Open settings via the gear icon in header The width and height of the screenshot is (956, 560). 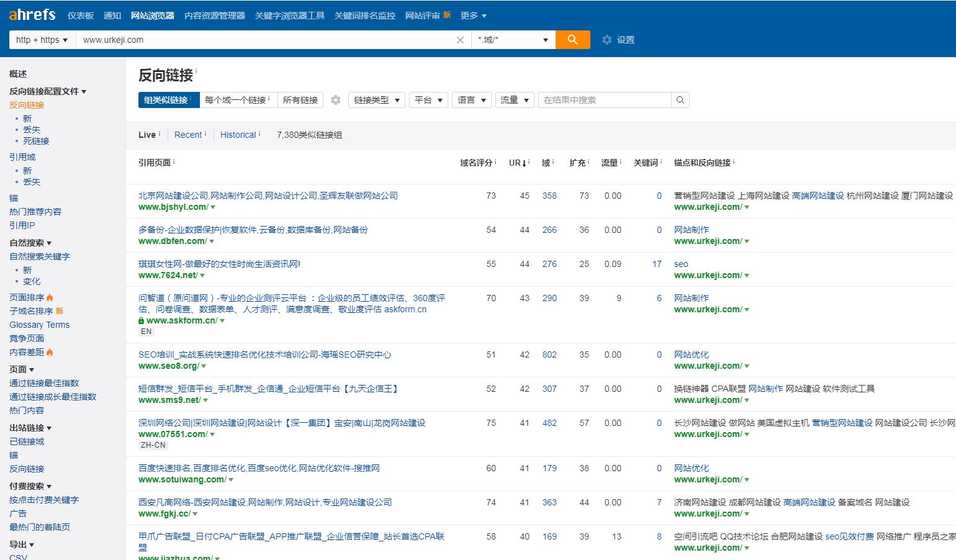pyautogui.click(x=607, y=40)
